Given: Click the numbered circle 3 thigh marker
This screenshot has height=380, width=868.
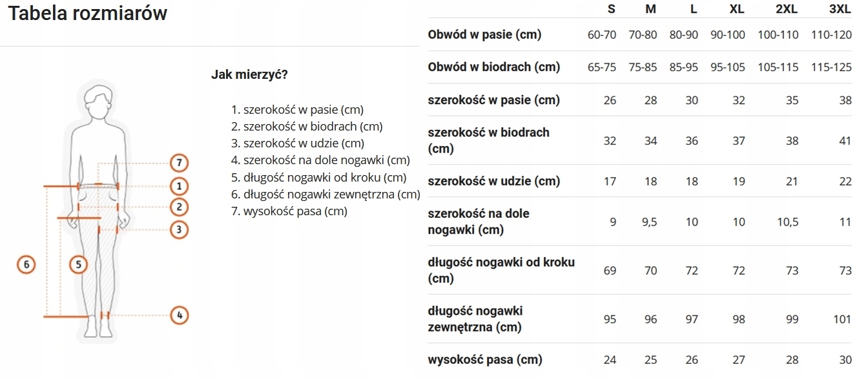Looking at the screenshot, I should pyautogui.click(x=180, y=229).
